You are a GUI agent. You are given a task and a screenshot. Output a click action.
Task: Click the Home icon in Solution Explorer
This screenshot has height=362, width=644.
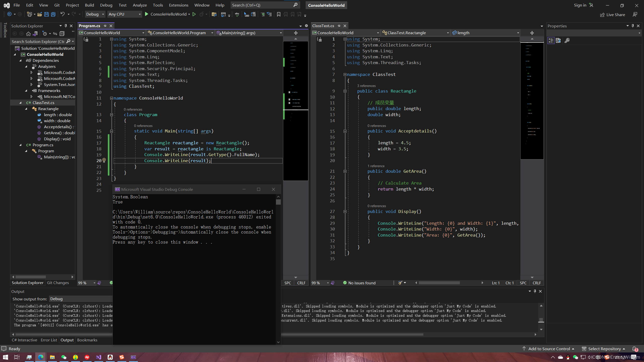[x=28, y=33]
